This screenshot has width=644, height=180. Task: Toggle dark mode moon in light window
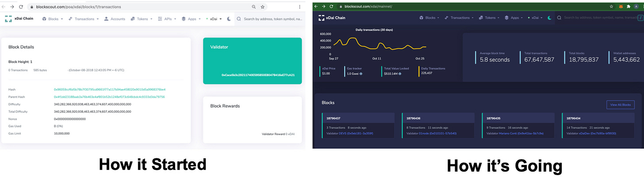[x=228, y=19]
